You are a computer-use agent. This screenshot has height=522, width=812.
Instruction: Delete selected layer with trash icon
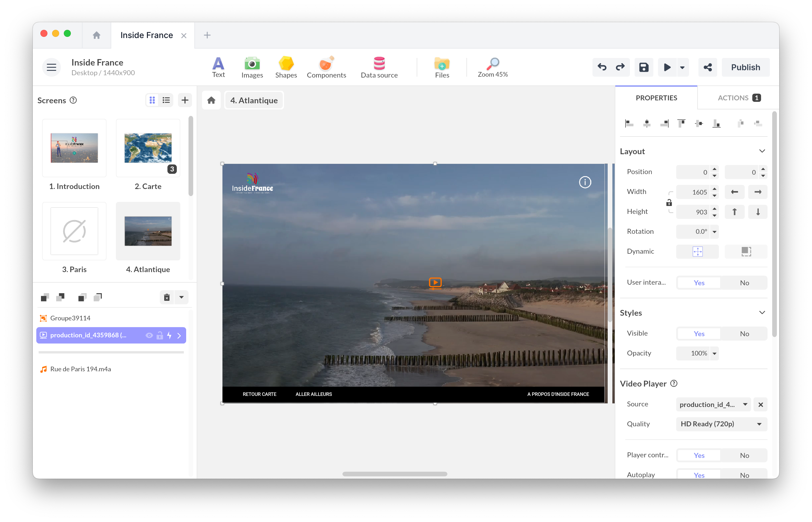tap(167, 297)
